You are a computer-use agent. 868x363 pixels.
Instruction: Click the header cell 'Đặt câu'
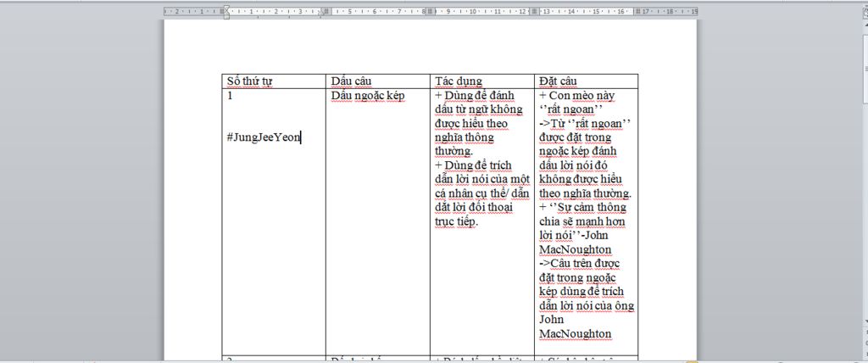558,81
